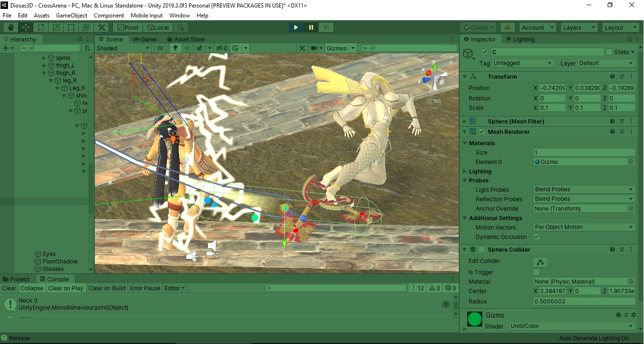Viewport: 644px width, 344px height.
Task: Open the Scene component tools icon
Action: pos(302,48)
